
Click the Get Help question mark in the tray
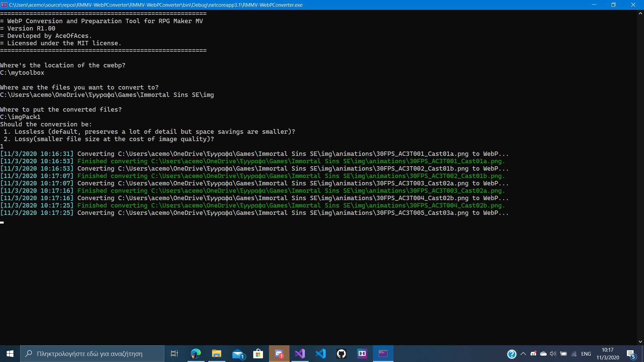coord(512,354)
